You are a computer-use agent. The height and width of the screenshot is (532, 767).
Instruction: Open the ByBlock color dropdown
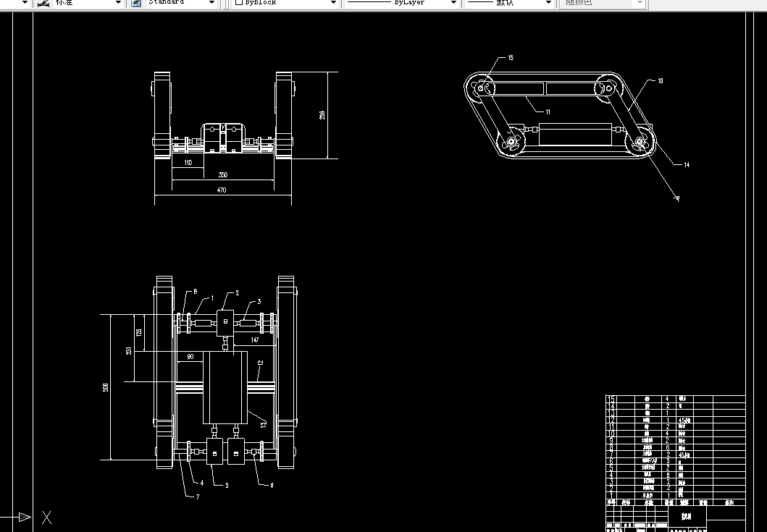click(334, 3)
